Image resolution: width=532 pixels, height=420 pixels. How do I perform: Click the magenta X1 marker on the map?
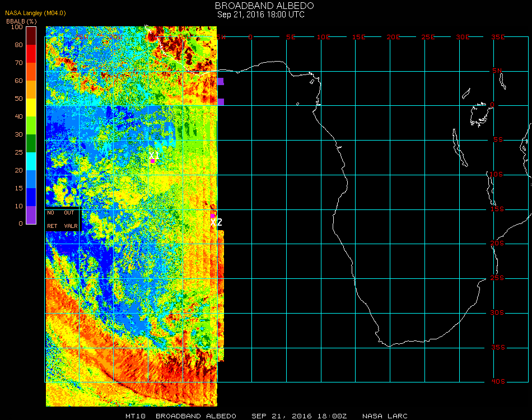153,161
